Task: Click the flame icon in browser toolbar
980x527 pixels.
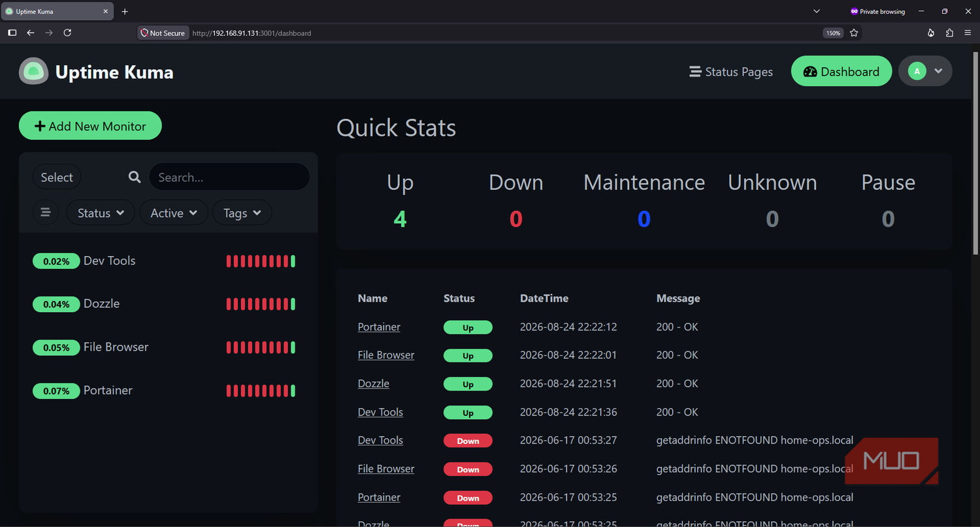Action: [931, 33]
